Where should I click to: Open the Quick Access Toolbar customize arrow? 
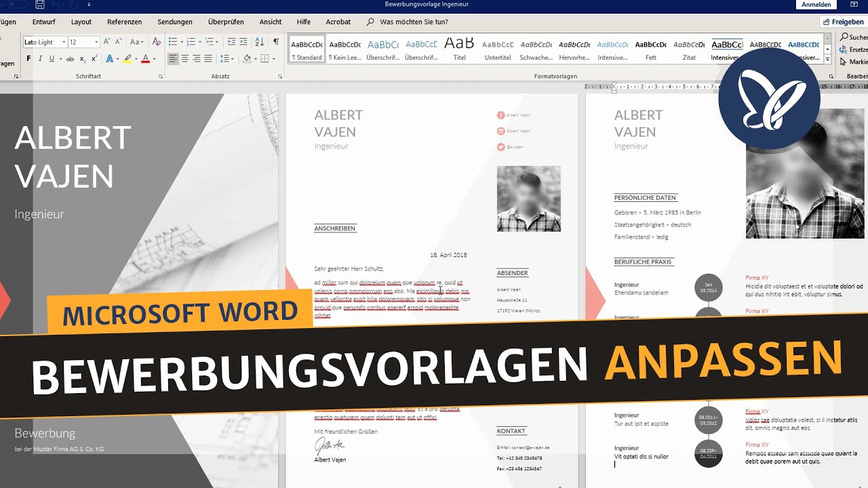coord(89,5)
